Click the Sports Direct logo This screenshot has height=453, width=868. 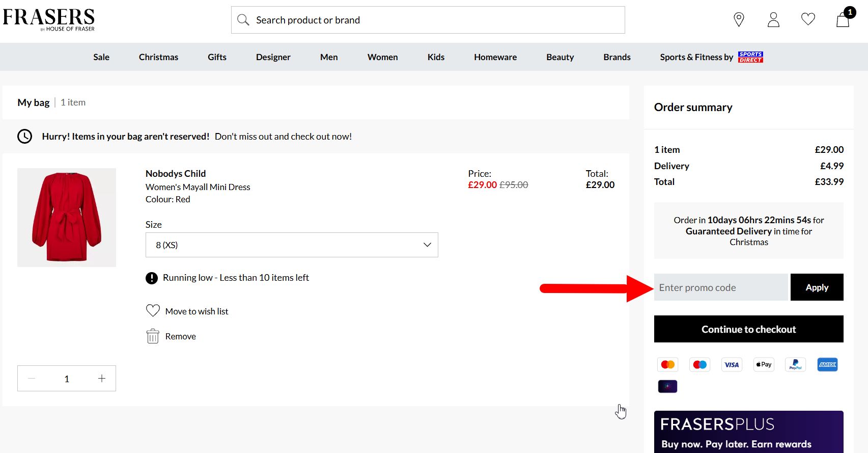750,57
